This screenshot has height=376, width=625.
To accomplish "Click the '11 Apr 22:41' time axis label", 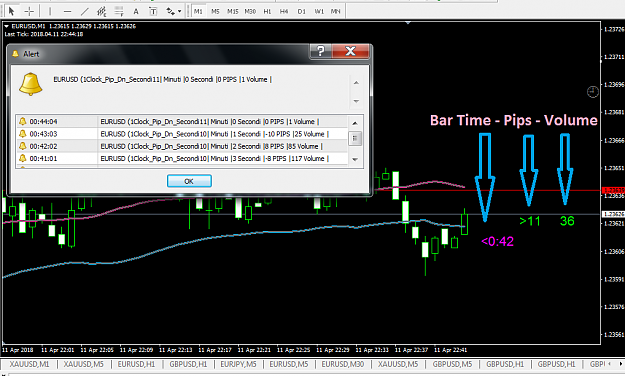I will pyautogui.click(x=450, y=350).
